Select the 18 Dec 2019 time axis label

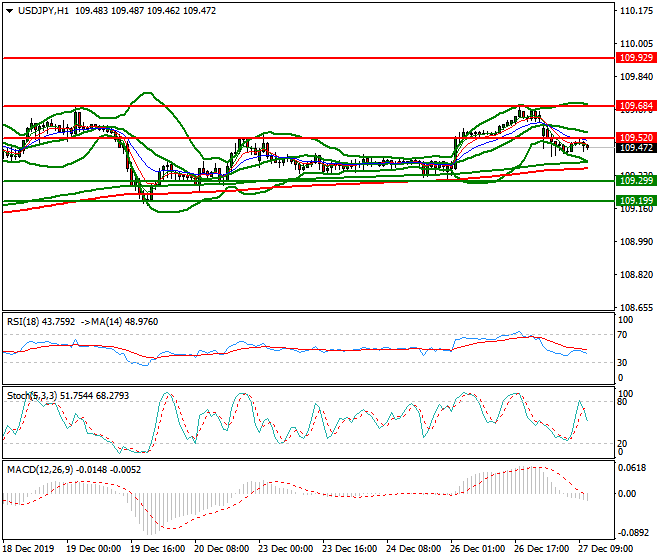[28, 549]
